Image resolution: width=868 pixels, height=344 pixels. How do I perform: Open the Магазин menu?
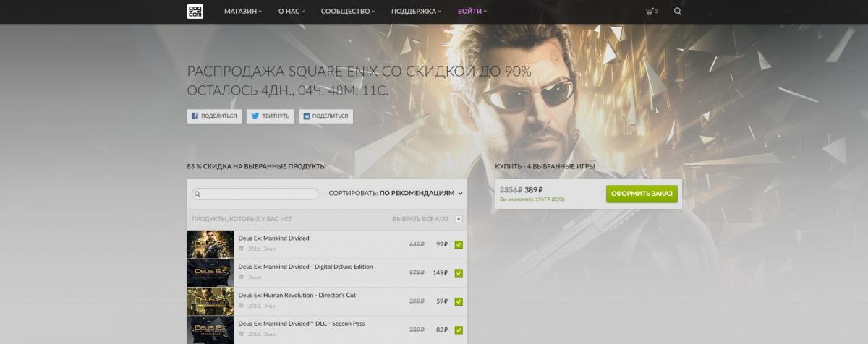243,12
